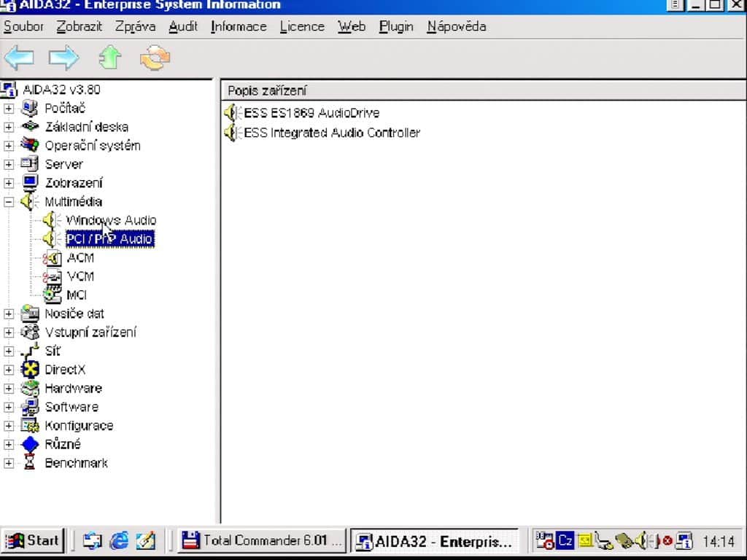Viewport: 747px width, 560px height.
Task: Switch to Total Commander 6.01 taskbar button
Action: (x=262, y=540)
